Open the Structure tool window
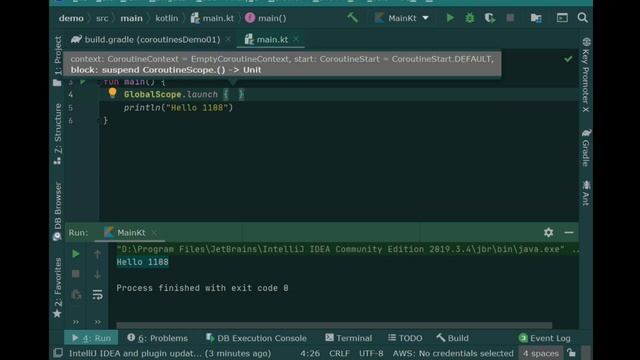640x360 pixels. tap(58, 134)
